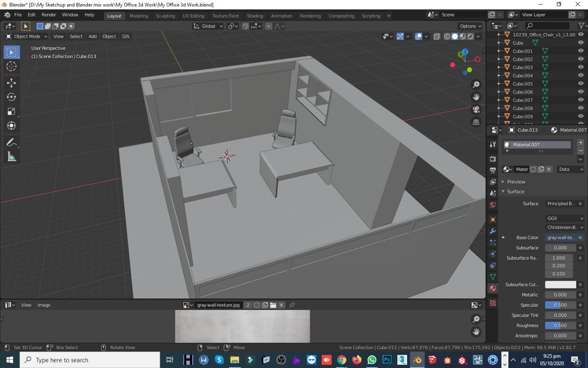Open the Options dropdown in viewport header

pyautogui.click(x=471, y=26)
